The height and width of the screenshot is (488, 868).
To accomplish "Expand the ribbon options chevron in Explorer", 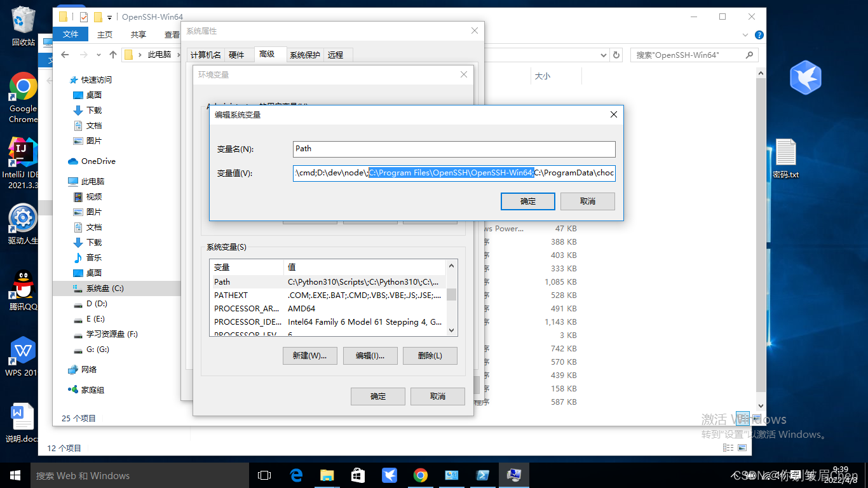I will [744, 34].
